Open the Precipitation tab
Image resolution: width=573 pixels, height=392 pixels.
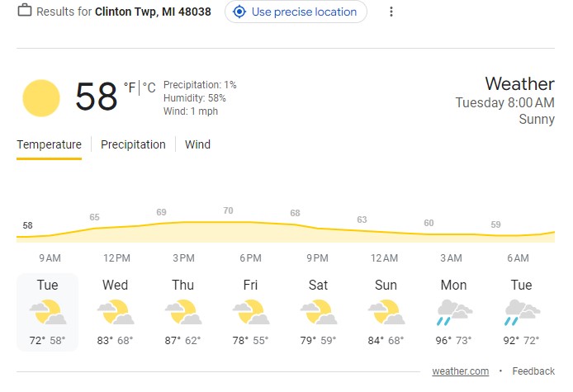click(133, 144)
